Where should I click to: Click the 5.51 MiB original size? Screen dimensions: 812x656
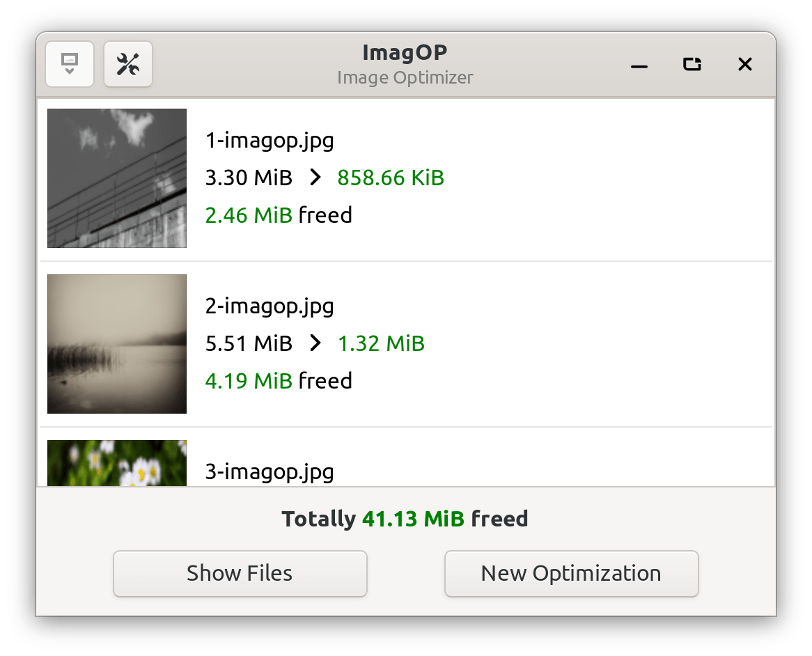click(249, 343)
